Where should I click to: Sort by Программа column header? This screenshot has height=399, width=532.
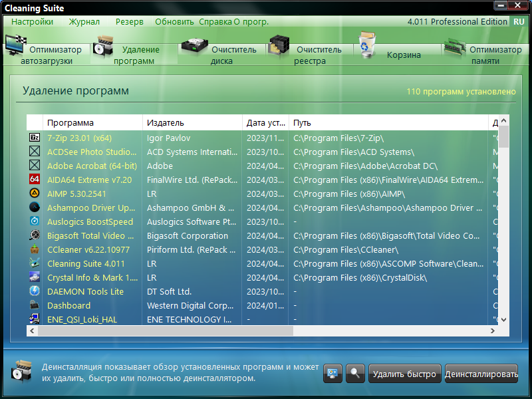pos(92,122)
